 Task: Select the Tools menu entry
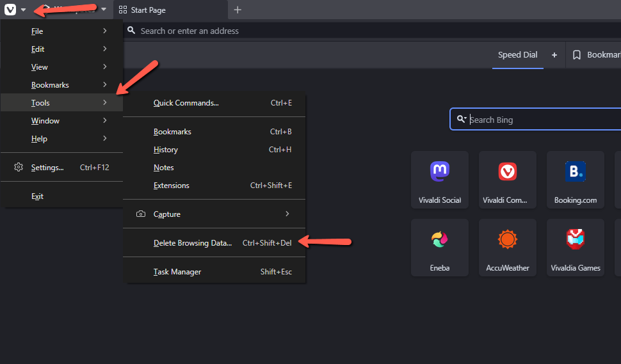tap(62, 102)
